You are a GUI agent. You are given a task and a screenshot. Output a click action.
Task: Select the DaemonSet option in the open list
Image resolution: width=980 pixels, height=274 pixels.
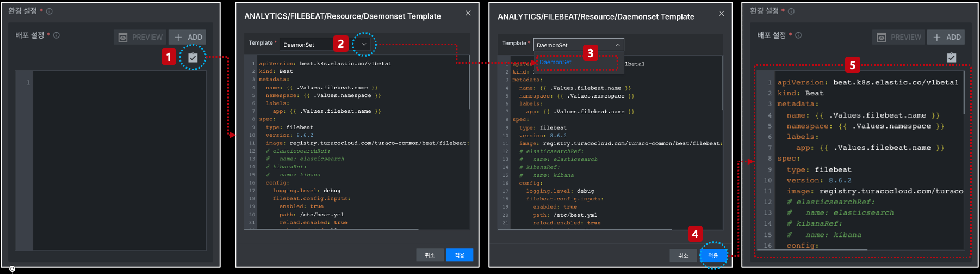point(555,62)
